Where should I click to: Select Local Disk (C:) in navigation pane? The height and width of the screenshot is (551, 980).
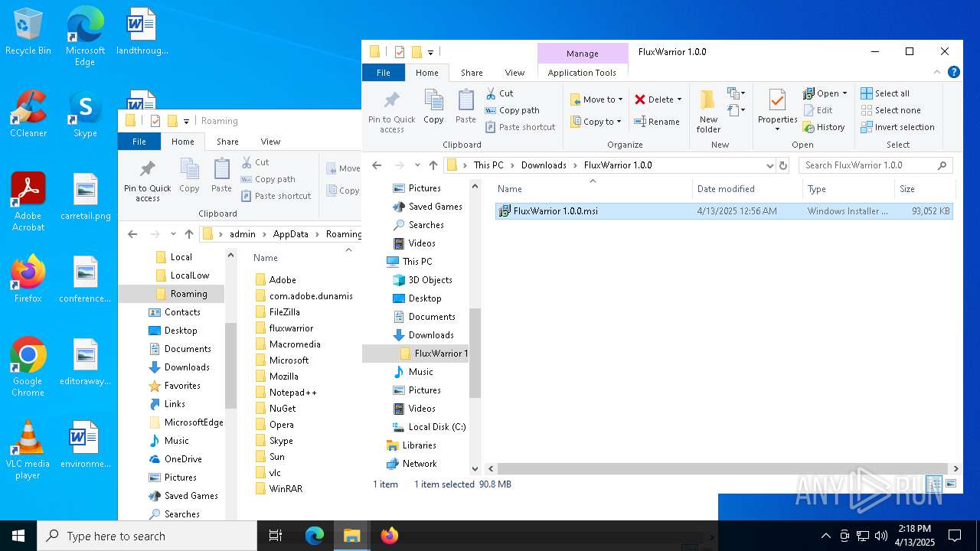pyautogui.click(x=436, y=427)
